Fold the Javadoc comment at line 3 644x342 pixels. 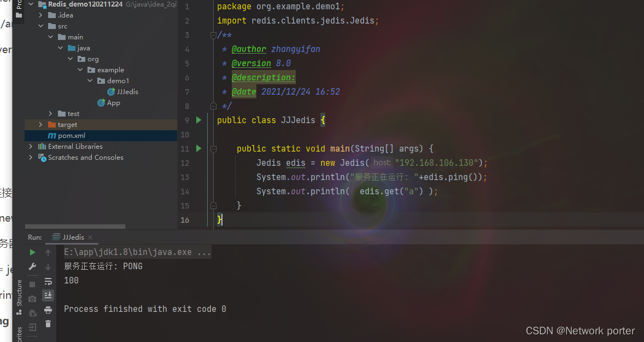pyautogui.click(x=213, y=36)
